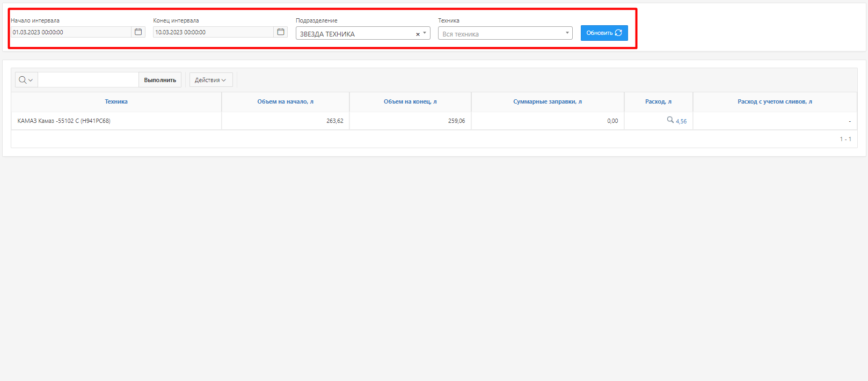868x381 pixels.
Task: Open the Действия menu
Action: pyautogui.click(x=210, y=80)
